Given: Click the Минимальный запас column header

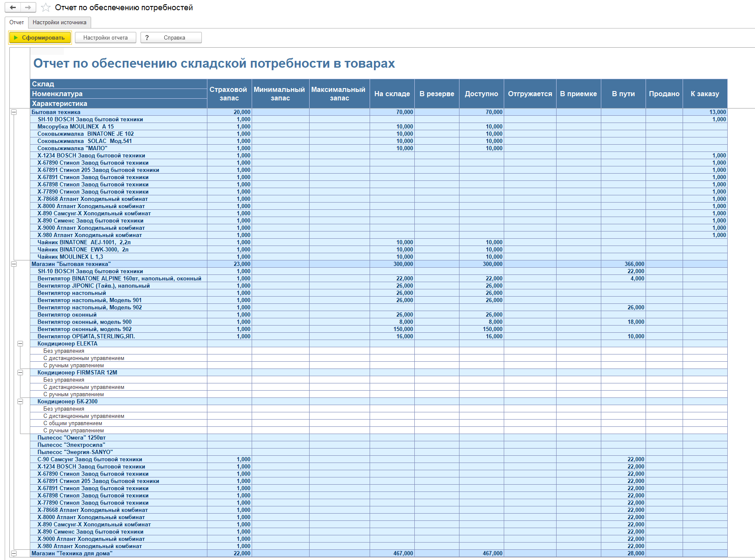Looking at the screenshot, I should pyautogui.click(x=280, y=94).
